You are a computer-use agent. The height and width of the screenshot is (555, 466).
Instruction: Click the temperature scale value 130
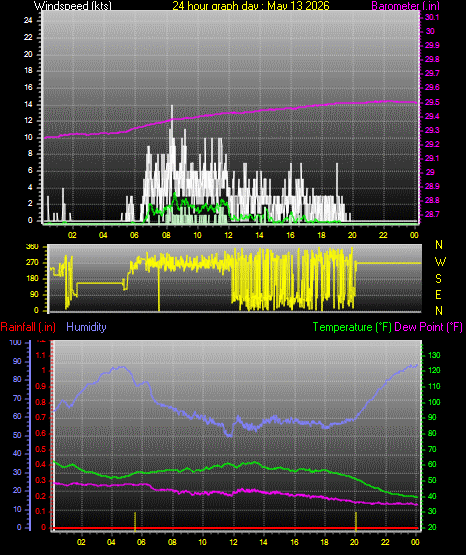(x=434, y=355)
